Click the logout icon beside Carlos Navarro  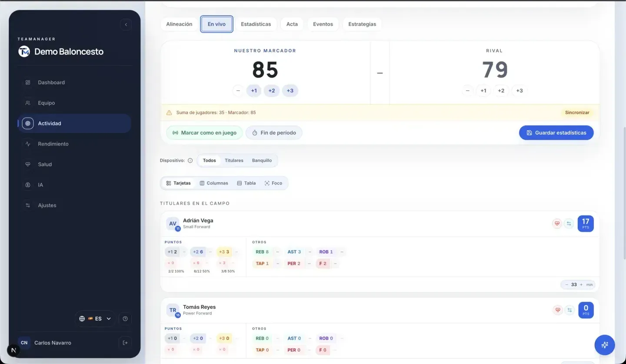125,343
